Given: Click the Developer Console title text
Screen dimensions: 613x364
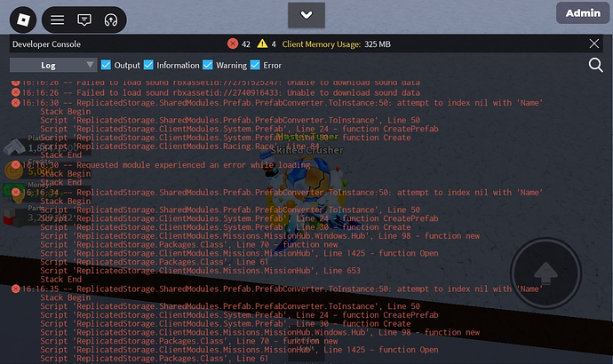Looking at the screenshot, I should point(46,44).
